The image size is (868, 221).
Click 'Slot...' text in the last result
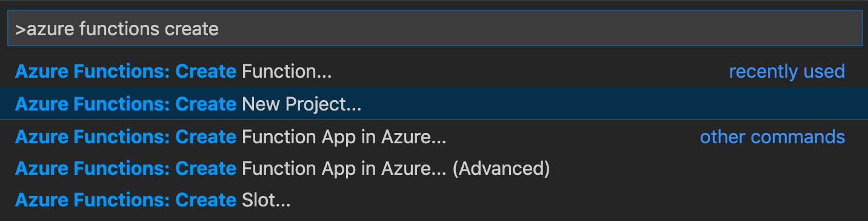pos(266,200)
